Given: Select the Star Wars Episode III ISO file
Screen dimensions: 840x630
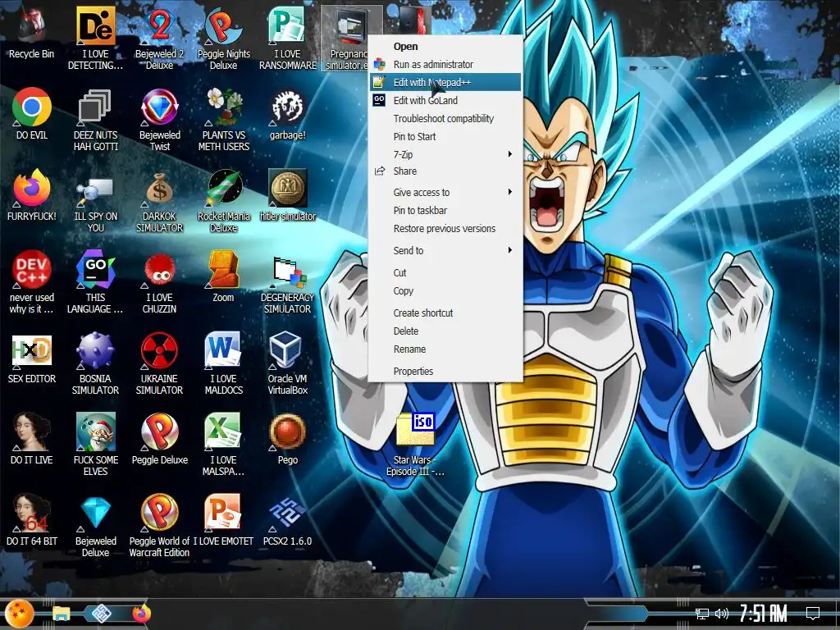Looking at the screenshot, I should click(x=415, y=444).
